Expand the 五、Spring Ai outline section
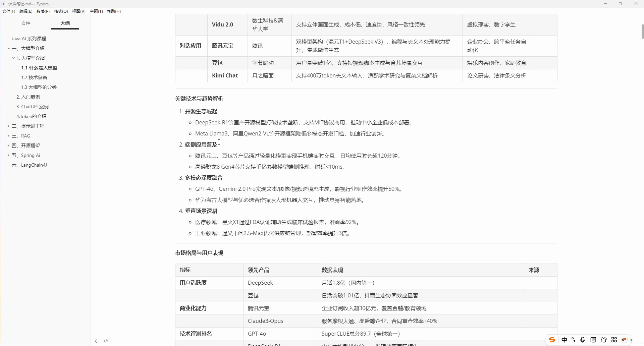The width and height of the screenshot is (644, 346). pyautogui.click(x=8, y=155)
